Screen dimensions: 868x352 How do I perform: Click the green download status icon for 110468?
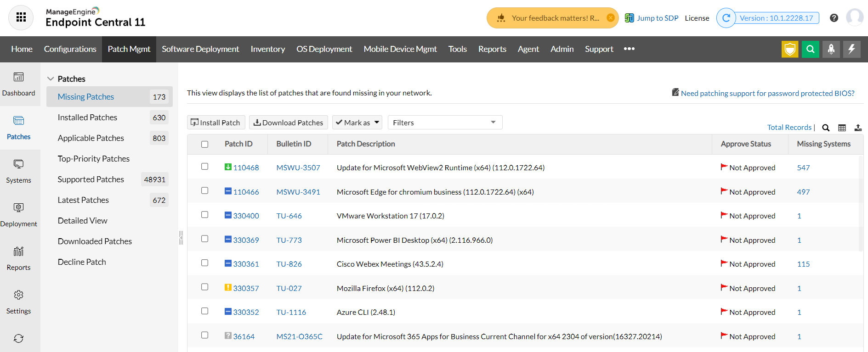click(x=228, y=167)
